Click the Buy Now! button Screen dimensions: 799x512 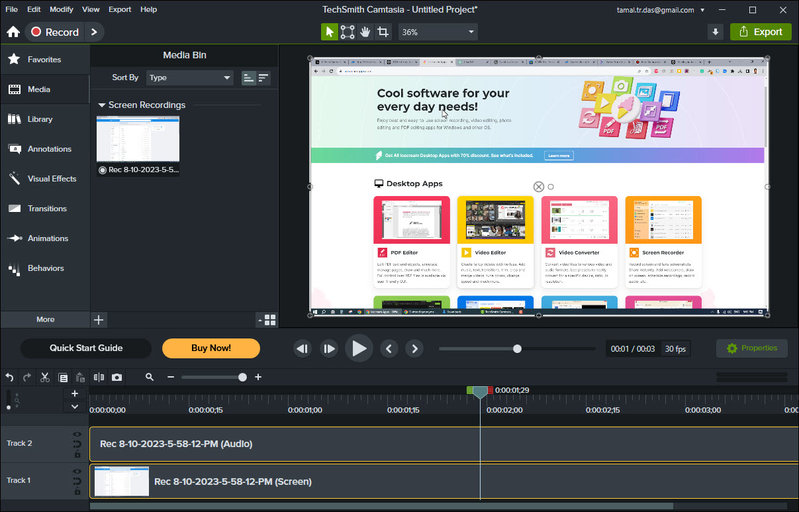click(x=211, y=348)
